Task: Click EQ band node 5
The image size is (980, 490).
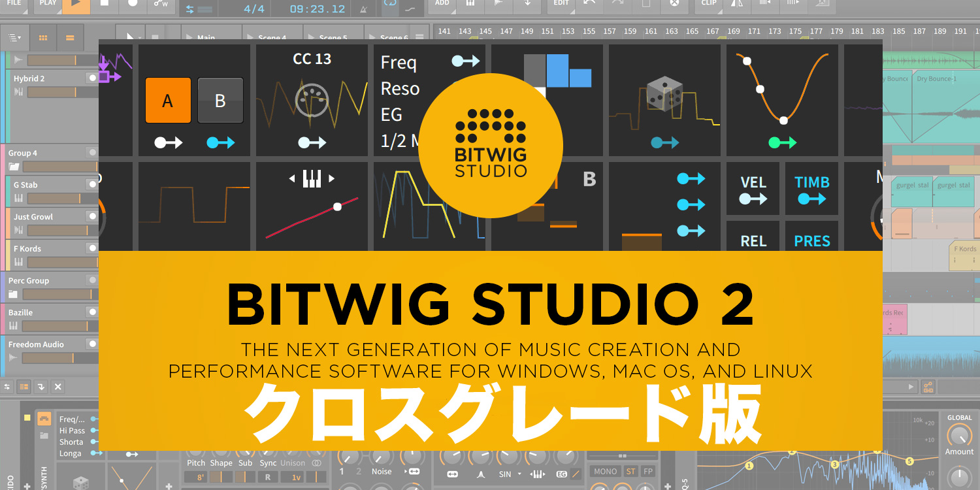Action: pyautogui.click(x=909, y=461)
